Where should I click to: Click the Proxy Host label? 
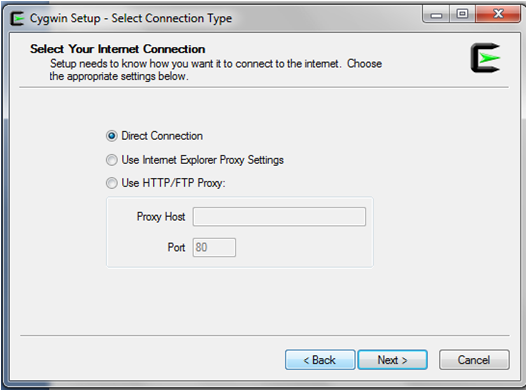point(161,217)
